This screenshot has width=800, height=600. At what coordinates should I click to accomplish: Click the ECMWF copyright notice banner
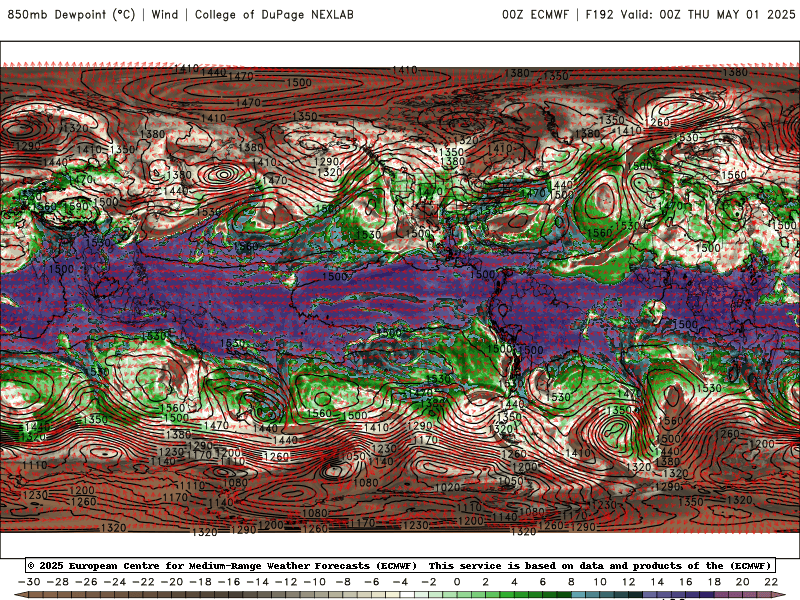400,565
